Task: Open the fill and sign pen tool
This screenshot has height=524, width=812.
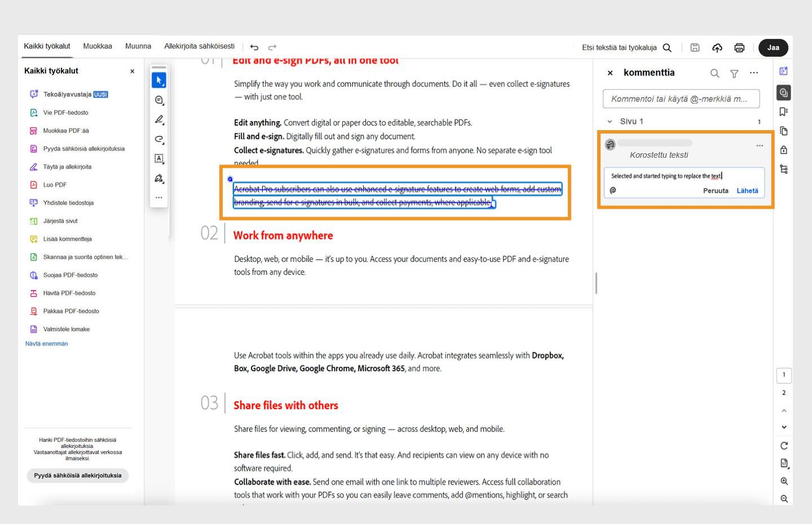Action: [159, 179]
